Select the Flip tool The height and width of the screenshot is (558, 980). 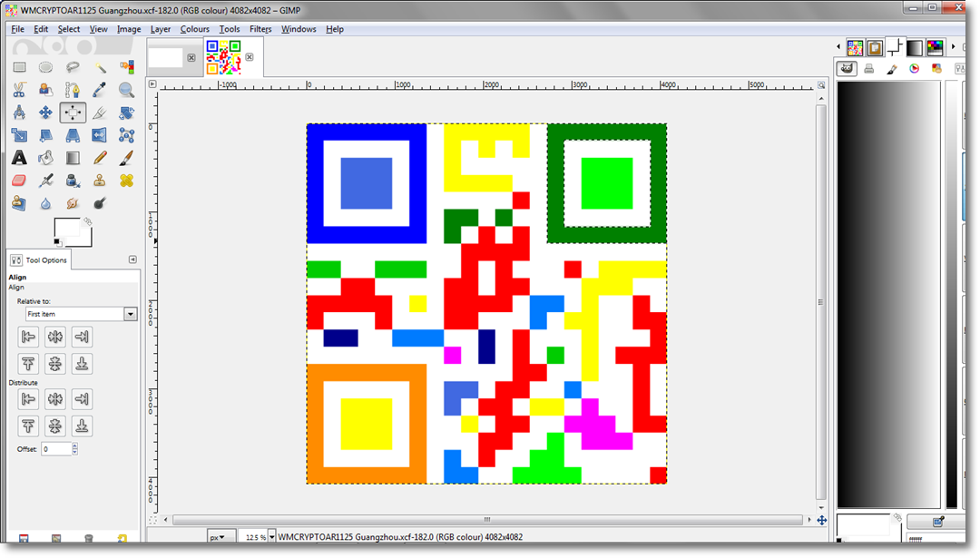100,135
